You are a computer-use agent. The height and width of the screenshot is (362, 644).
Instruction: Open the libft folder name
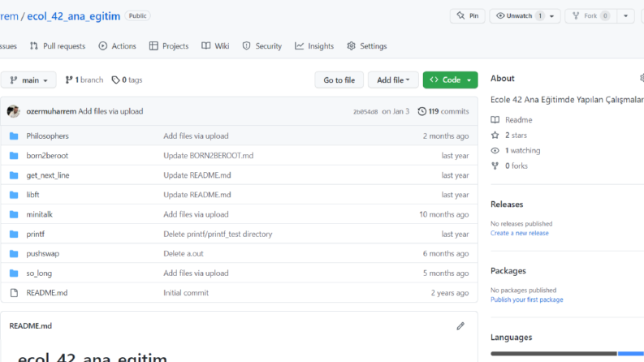tap(32, 195)
